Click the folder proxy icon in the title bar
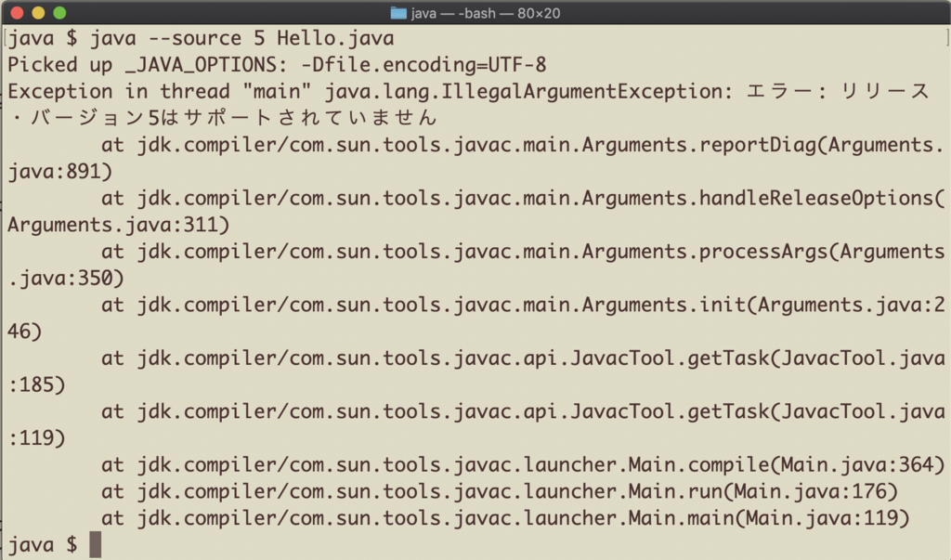The image size is (951, 560). point(397,13)
